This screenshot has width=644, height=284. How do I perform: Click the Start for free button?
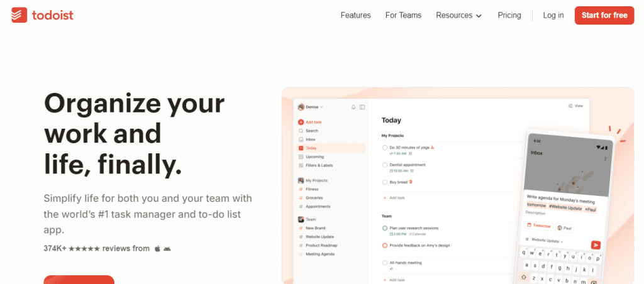604,15
